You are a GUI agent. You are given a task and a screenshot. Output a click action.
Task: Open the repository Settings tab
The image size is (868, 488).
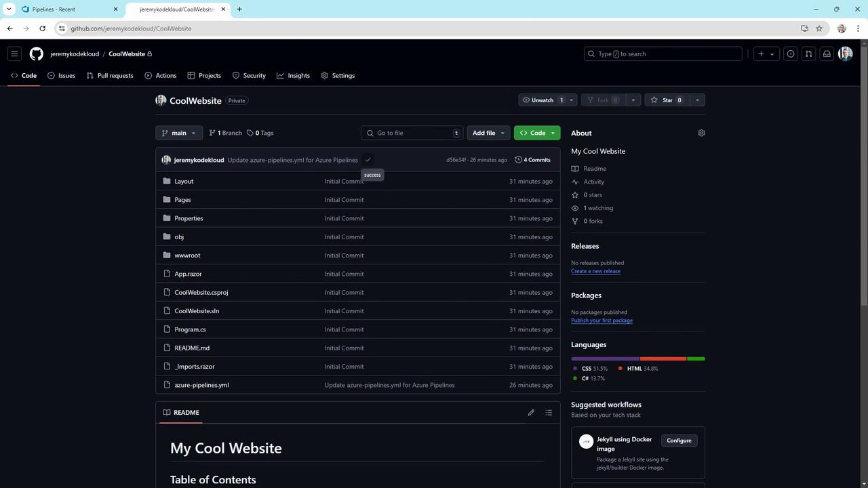pos(338,75)
